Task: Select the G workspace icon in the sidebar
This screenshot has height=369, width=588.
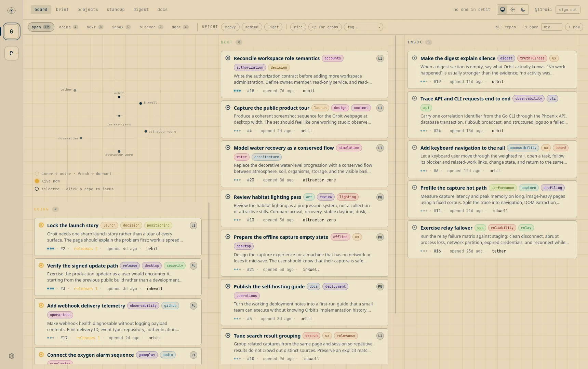Action: (x=12, y=31)
